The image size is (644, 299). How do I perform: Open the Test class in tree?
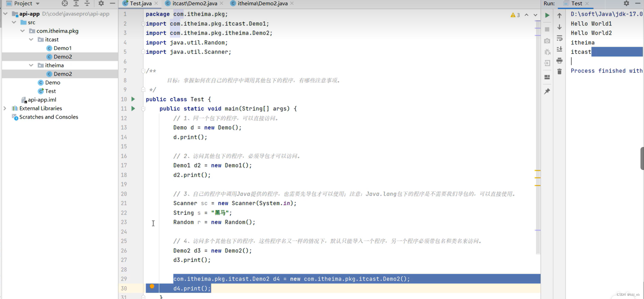(x=47, y=91)
